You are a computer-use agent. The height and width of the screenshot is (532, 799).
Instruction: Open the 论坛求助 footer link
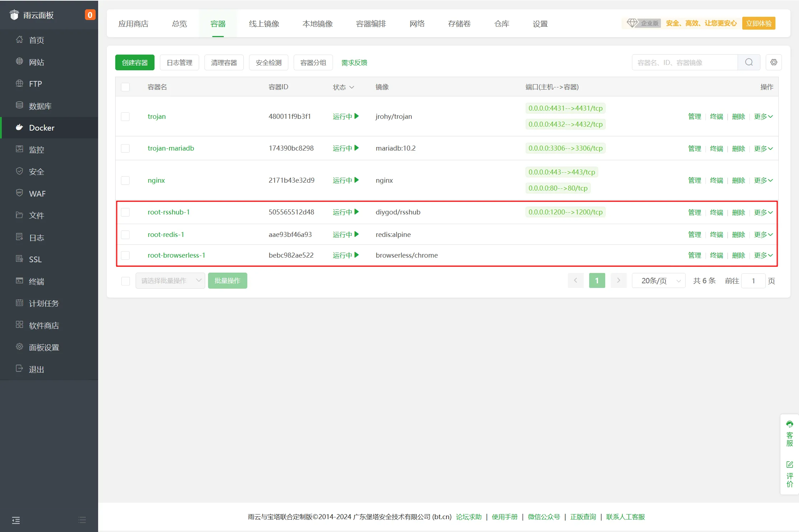click(x=469, y=517)
